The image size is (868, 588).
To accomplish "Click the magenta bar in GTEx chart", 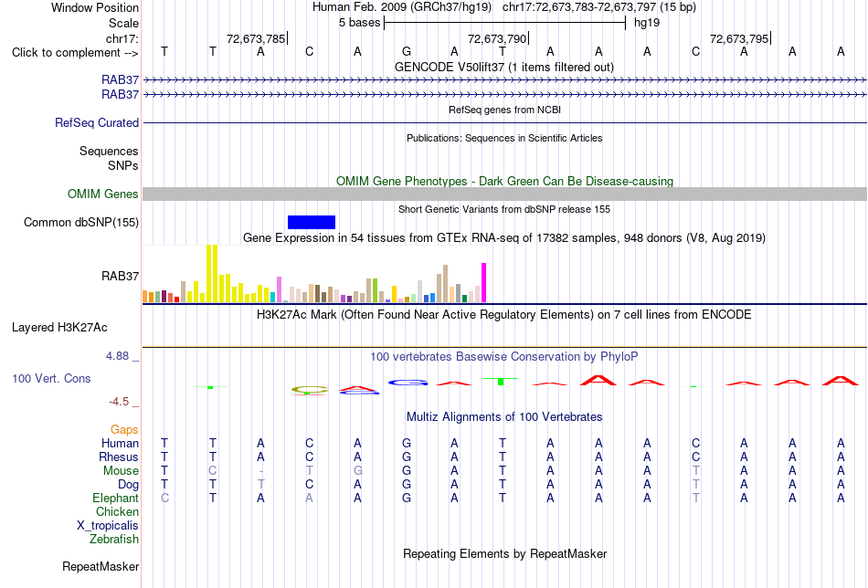I will click(x=484, y=283).
